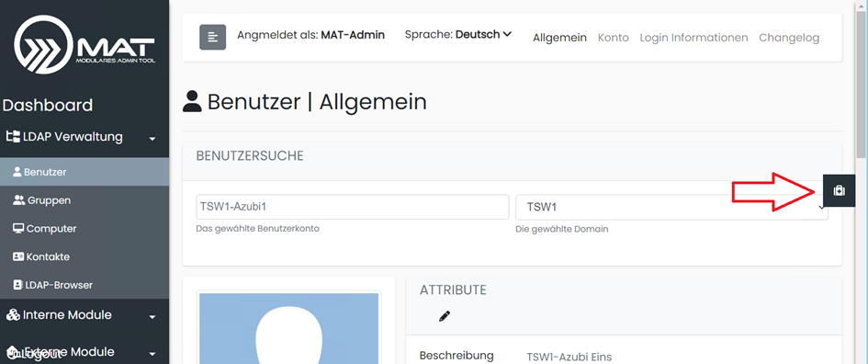Open LDAP-Browser in the sidebar

[x=85, y=285]
